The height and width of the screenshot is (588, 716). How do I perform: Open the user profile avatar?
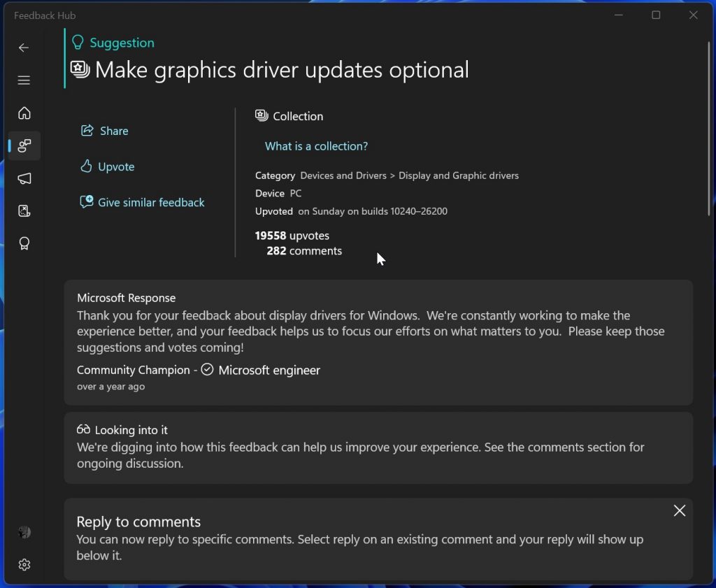pos(24,532)
